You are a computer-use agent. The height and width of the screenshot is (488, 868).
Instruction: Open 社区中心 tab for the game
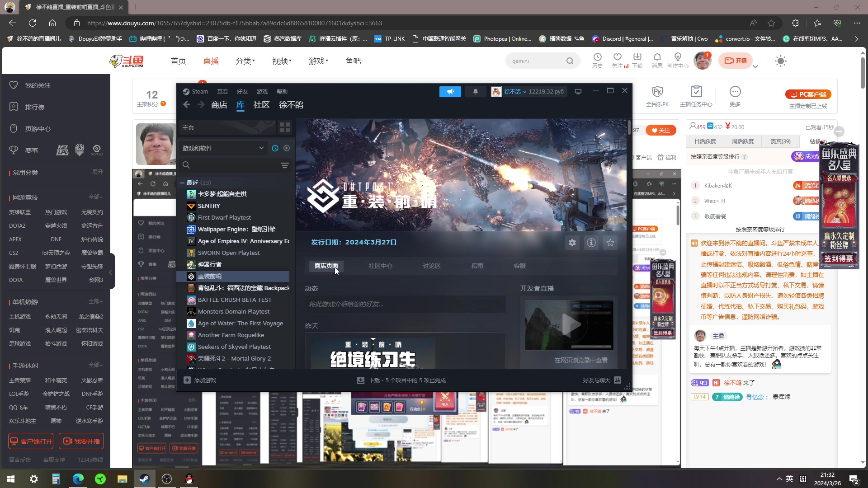[380, 266]
